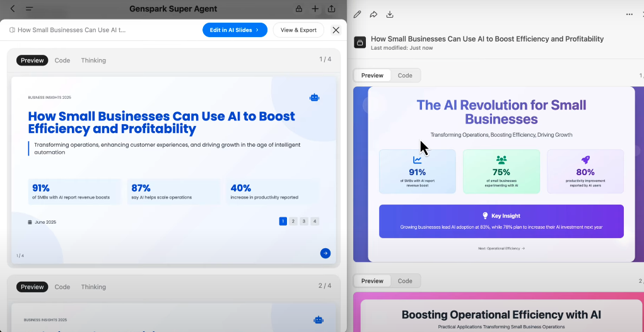Click Last modified: Just now text

[402, 48]
